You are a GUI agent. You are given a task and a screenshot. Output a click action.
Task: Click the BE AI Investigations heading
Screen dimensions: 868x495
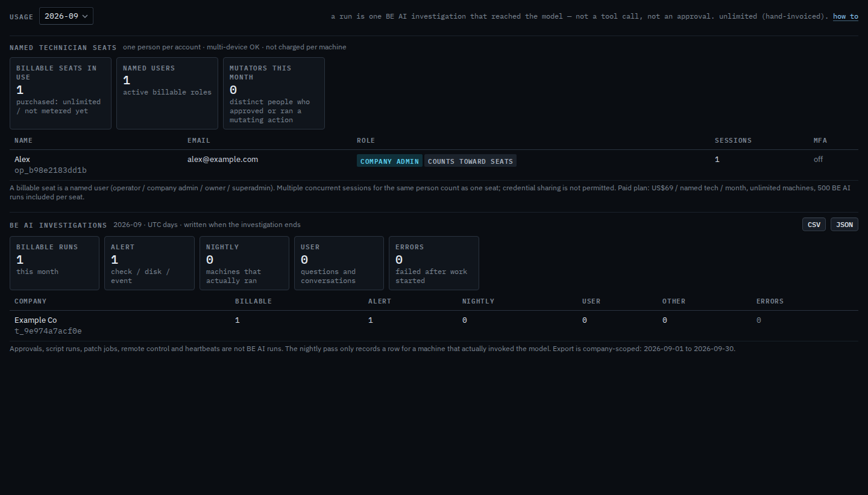coord(58,225)
